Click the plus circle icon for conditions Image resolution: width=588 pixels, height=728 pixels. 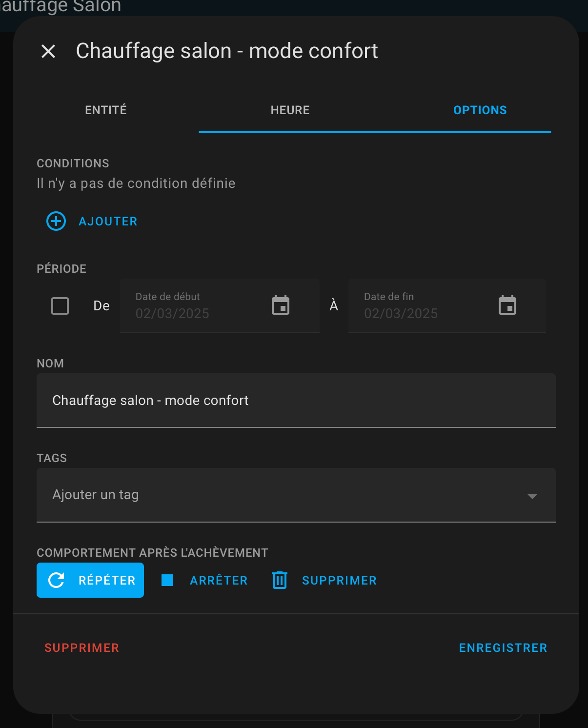click(x=56, y=222)
